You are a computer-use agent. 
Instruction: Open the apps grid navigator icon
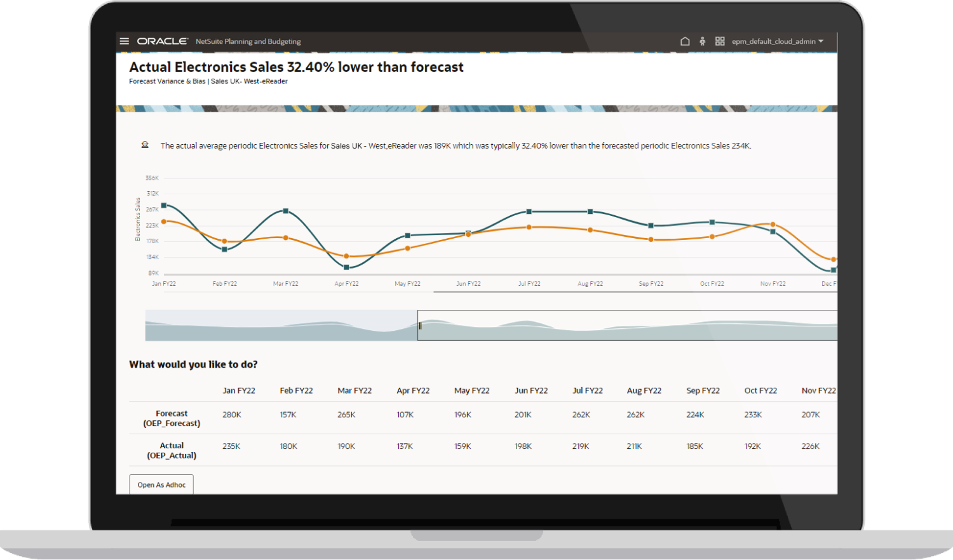(720, 41)
